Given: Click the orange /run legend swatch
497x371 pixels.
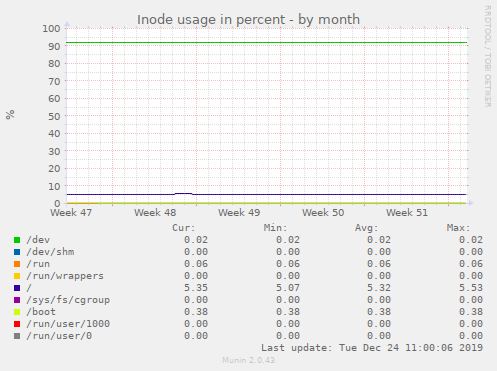Looking at the screenshot, I should click(17, 264).
